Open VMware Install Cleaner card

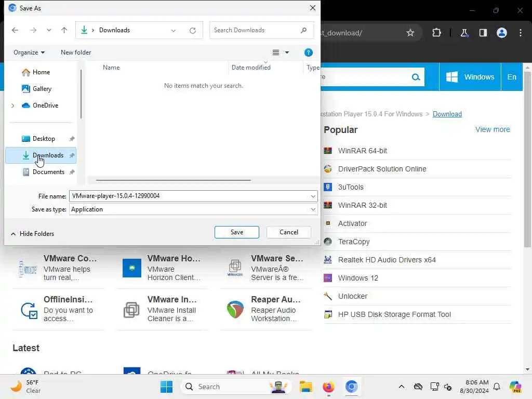pos(162,309)
